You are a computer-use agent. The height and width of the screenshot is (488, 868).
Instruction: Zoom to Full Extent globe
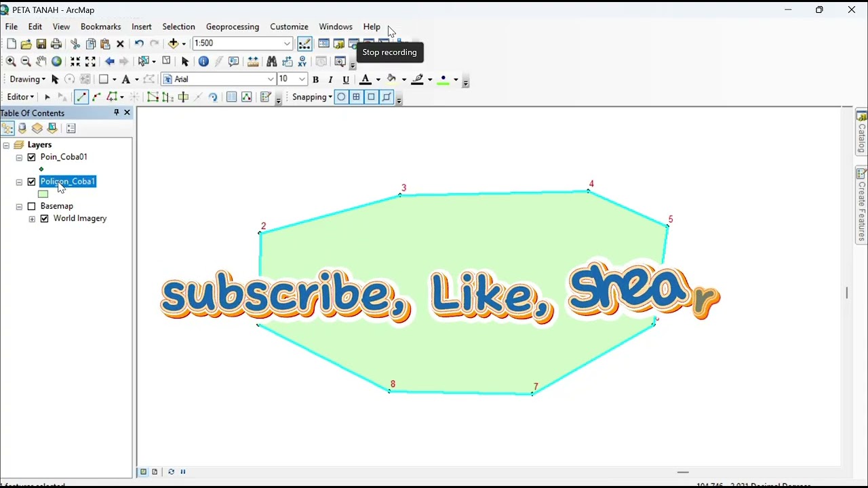(x=56, y=62)
